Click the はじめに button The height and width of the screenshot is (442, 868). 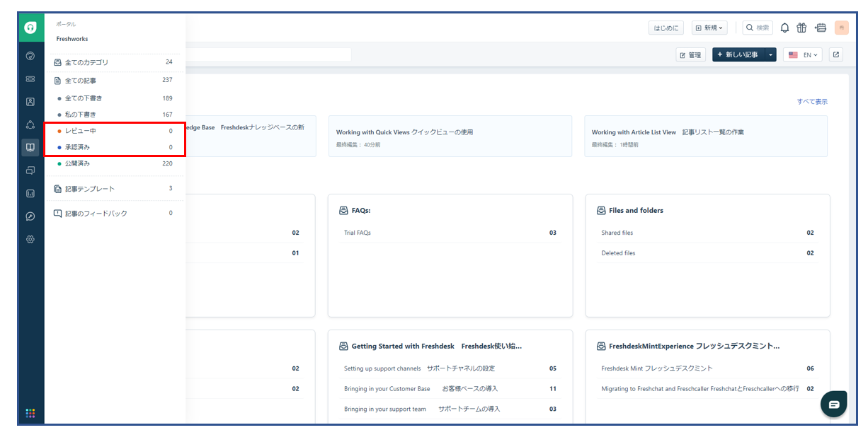point(666,28)
